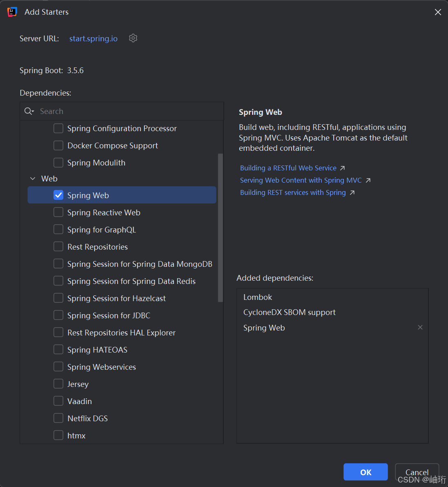The image size is (448, 487).
Task: Open server URL settings gear icon
Action: coord(133,38)
